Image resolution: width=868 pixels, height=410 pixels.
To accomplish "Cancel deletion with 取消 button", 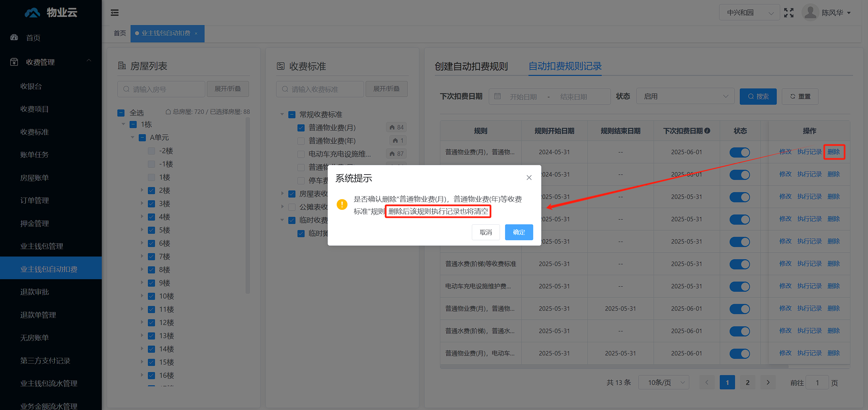I will coord(486,232).
